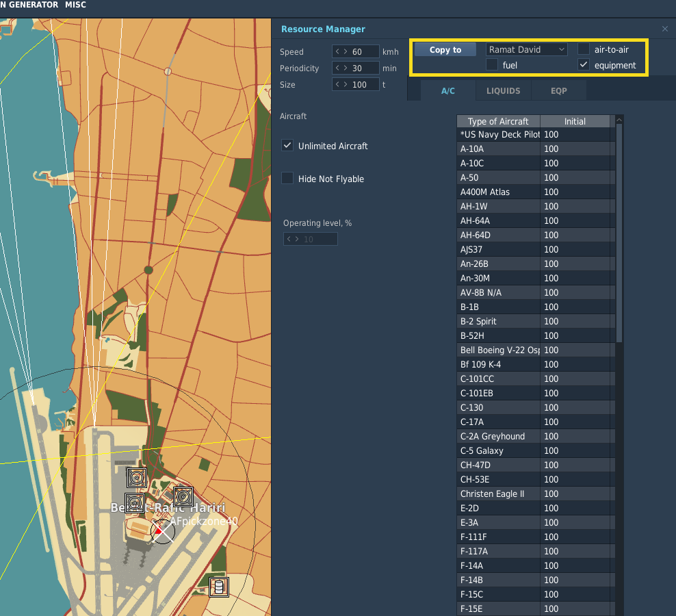Select the CH-53E row
Screen dimensions: 676x616
[536, 479]
